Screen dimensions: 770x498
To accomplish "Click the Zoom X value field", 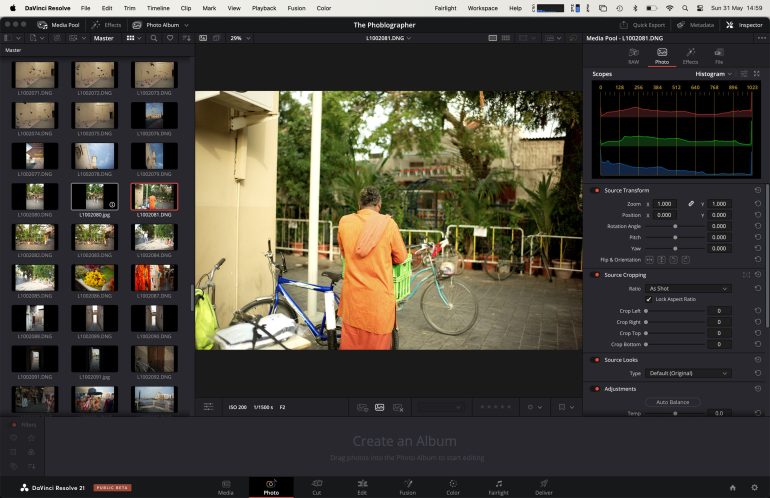I will pyautogui.click(x=664, y=203).
